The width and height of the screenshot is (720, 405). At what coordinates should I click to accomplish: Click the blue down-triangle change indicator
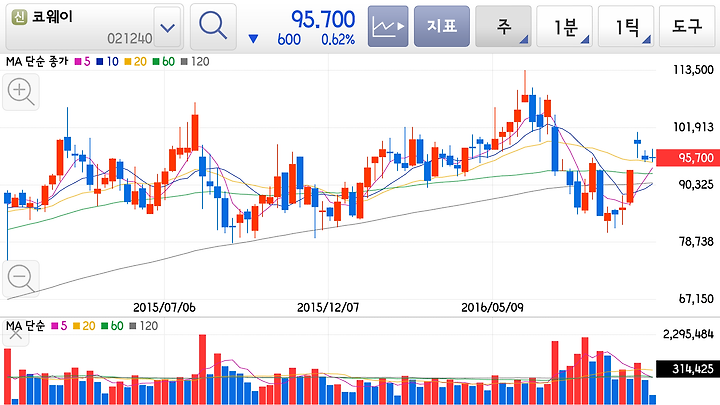click(253, 39)
